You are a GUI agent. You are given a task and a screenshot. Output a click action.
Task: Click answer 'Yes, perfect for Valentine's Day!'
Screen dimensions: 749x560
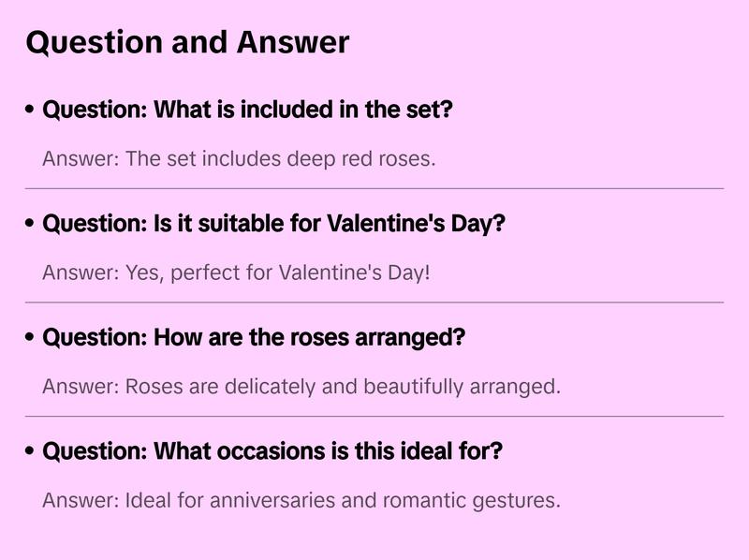coord(236,273)
